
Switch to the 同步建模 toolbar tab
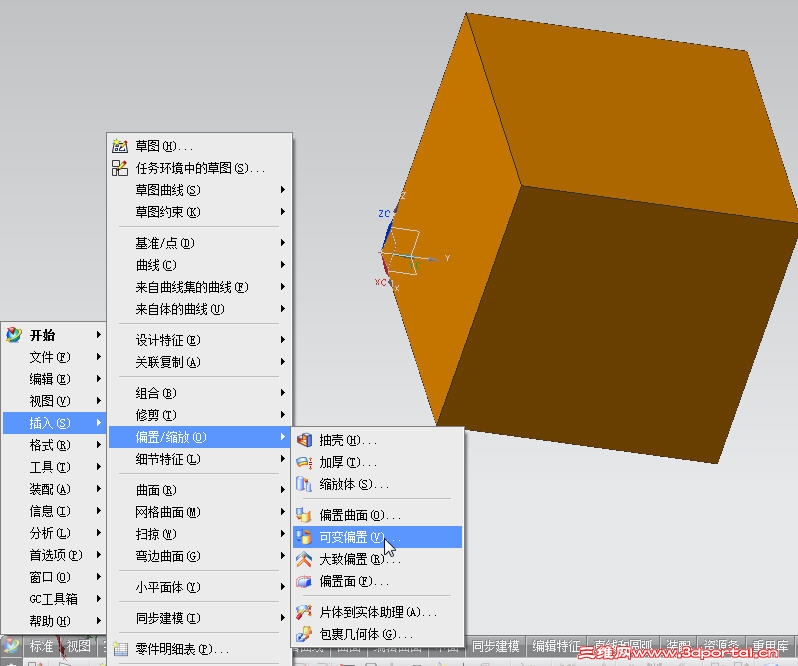point(495,646)
